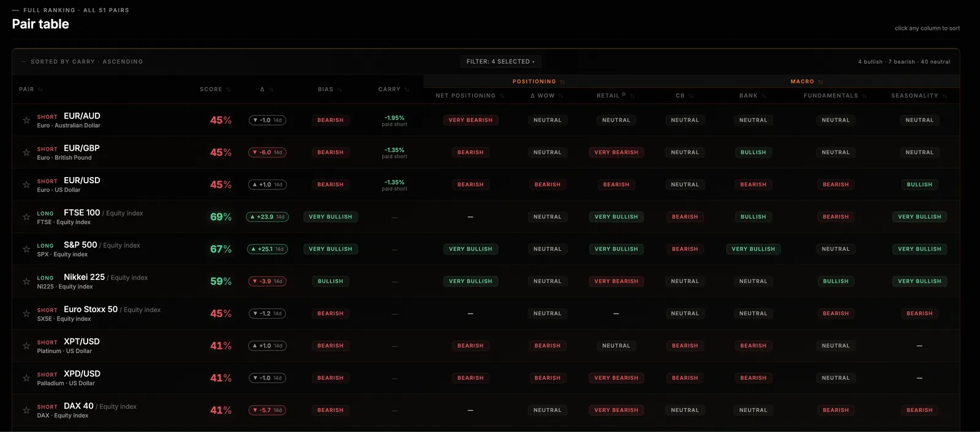This screenshot has height=432, width=980.
Task: Open the EUR/GBP pair name
Action: (81, 148)
